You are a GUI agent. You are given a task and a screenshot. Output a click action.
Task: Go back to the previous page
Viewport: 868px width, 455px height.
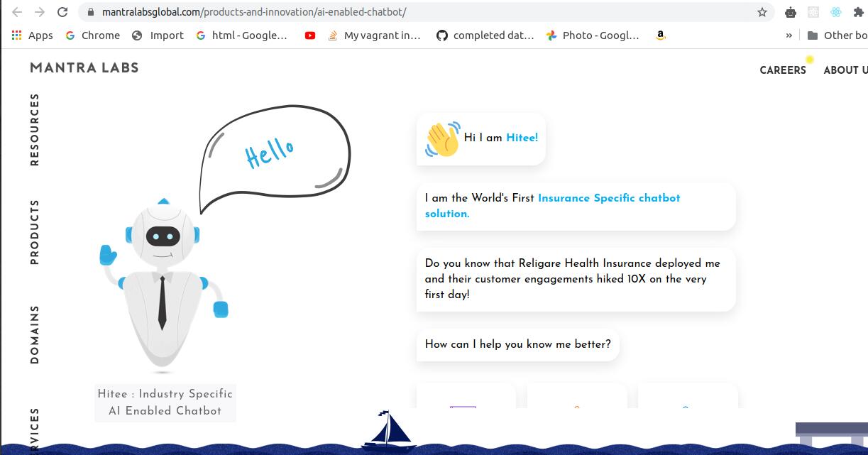(x=17, y=12)
